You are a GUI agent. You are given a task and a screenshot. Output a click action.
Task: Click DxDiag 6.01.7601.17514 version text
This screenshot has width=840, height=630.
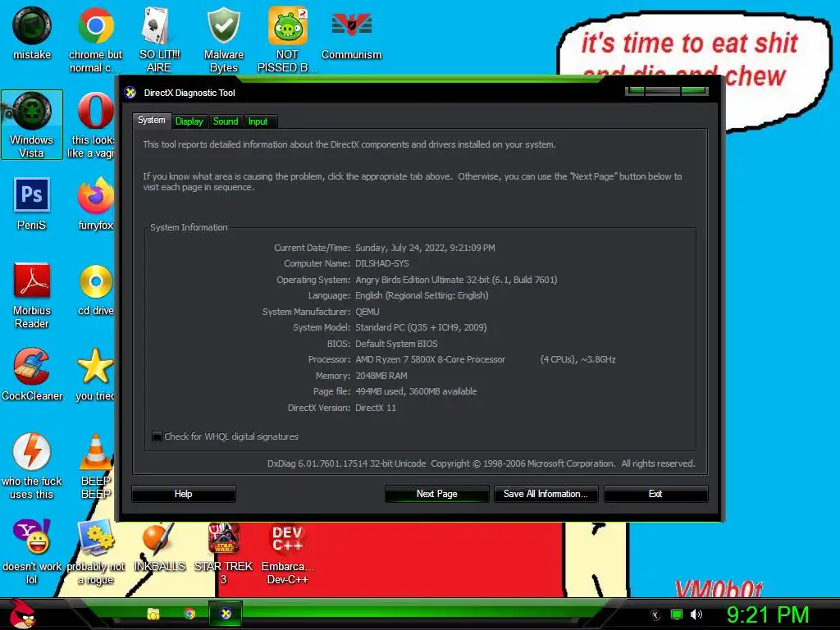[x=347, y=463]
